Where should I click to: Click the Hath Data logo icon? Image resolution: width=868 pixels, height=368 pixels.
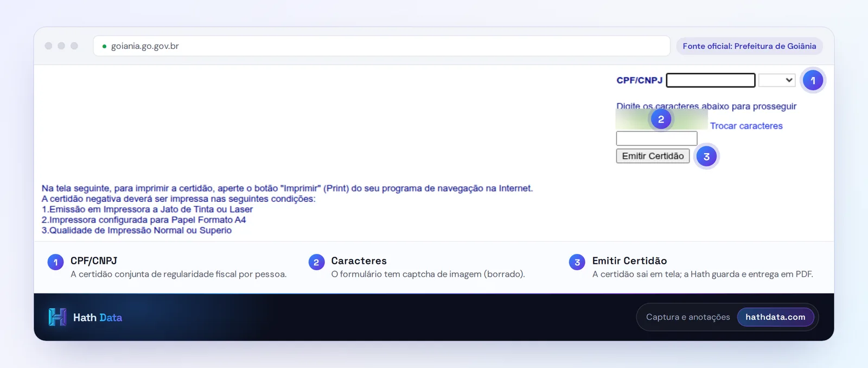click(x=57, y=317)
